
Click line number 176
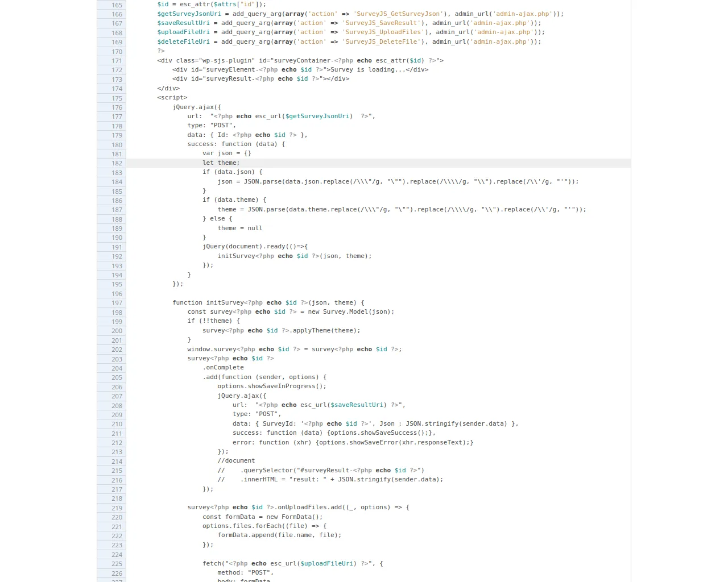117,107
